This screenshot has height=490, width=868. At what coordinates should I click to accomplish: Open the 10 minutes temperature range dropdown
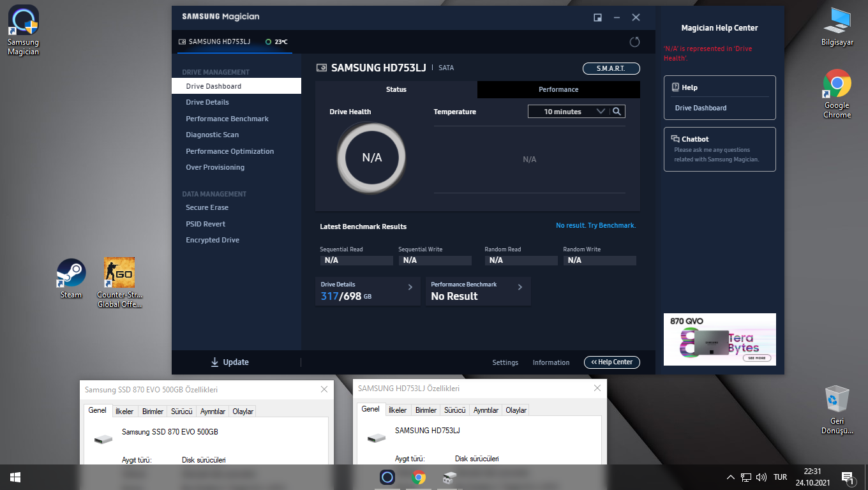tap(567, 112)
